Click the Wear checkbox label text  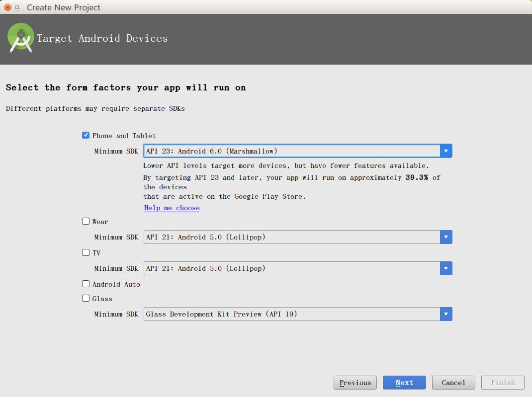tap(100, 222)
